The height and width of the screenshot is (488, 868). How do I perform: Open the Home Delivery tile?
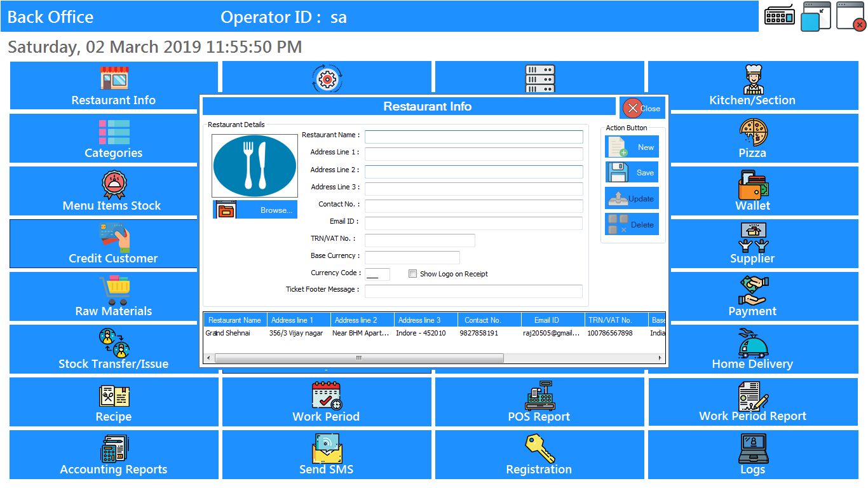[x=752, y=349]
